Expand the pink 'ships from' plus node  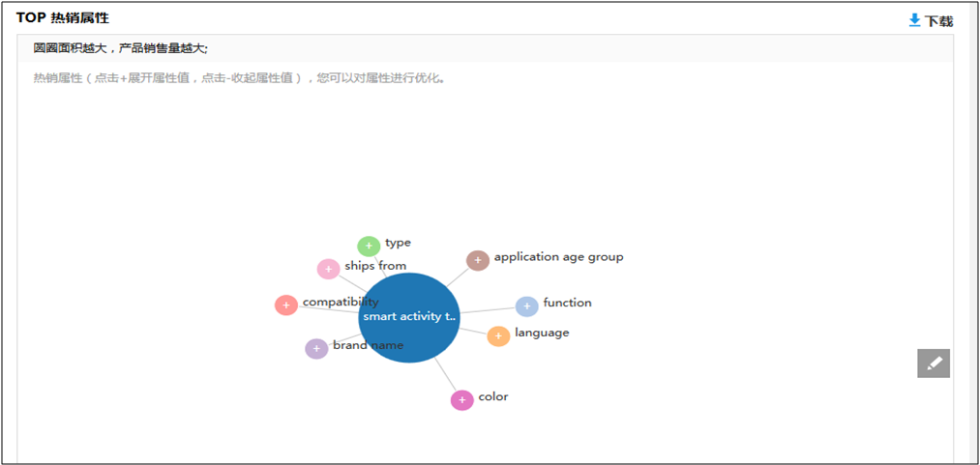(x=329, y=269)
